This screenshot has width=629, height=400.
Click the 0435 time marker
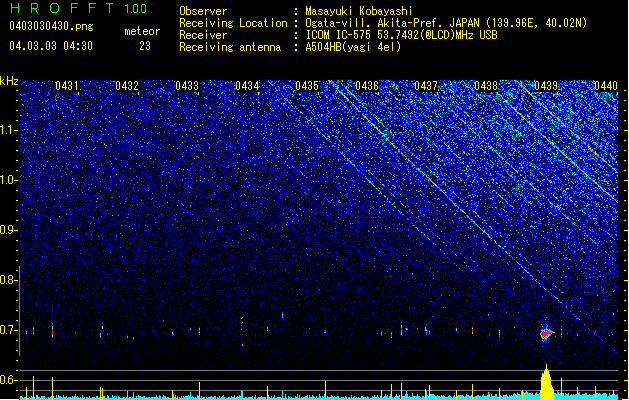click(x=307, y=86)
